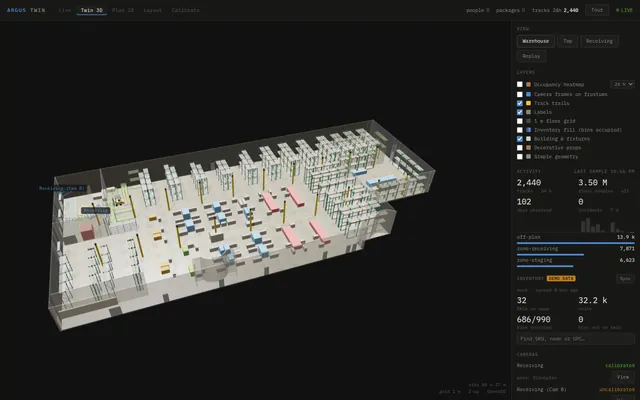Screen dimensions: 640x400
Task: Click the DEMO DATA badge
Action: coord(561,278)
